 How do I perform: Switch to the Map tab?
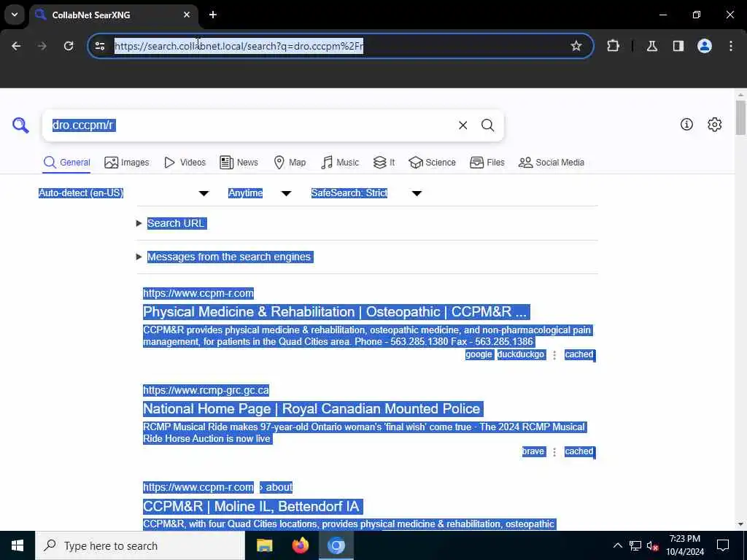pyautogui.click(x=290, y=163)
